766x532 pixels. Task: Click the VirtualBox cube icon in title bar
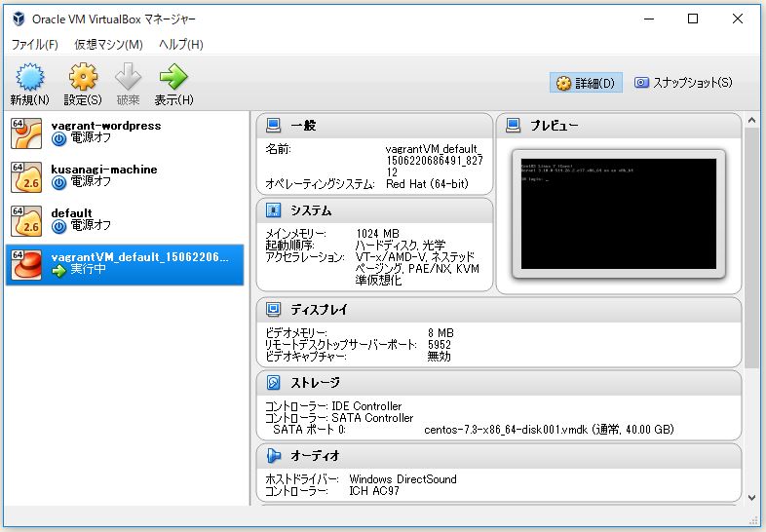click(19, 19)
